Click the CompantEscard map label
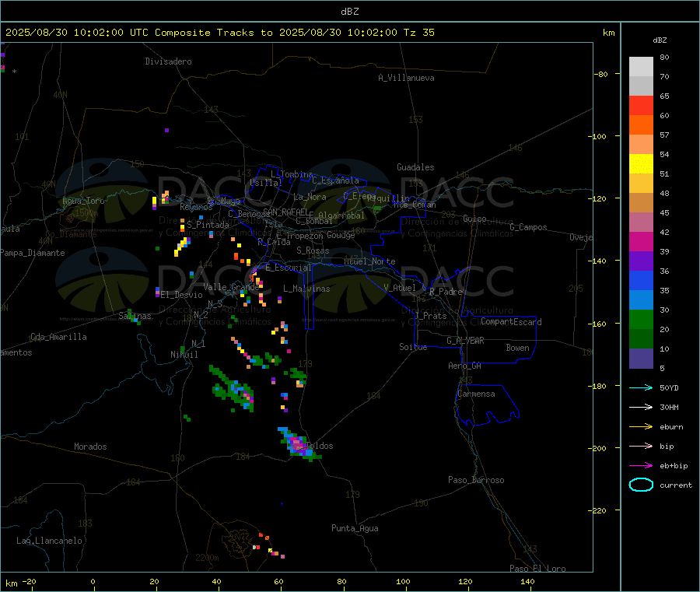This screenshot has height=592, width=700. (x=511, y=322)
